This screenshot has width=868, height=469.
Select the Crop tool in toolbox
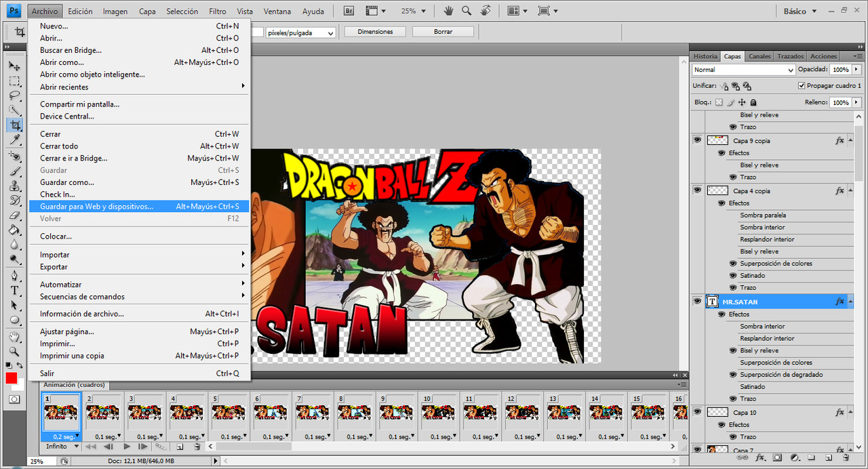click(x=14, y=125)
